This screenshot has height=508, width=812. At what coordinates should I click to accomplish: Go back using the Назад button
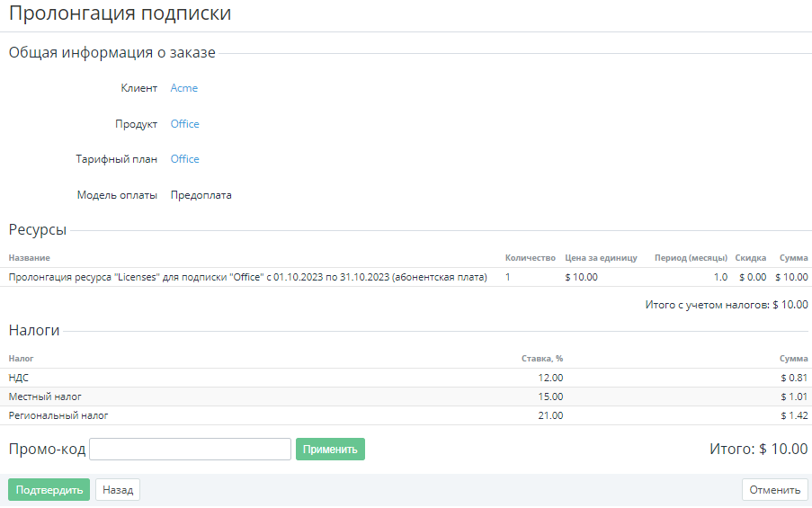[117, 490]
